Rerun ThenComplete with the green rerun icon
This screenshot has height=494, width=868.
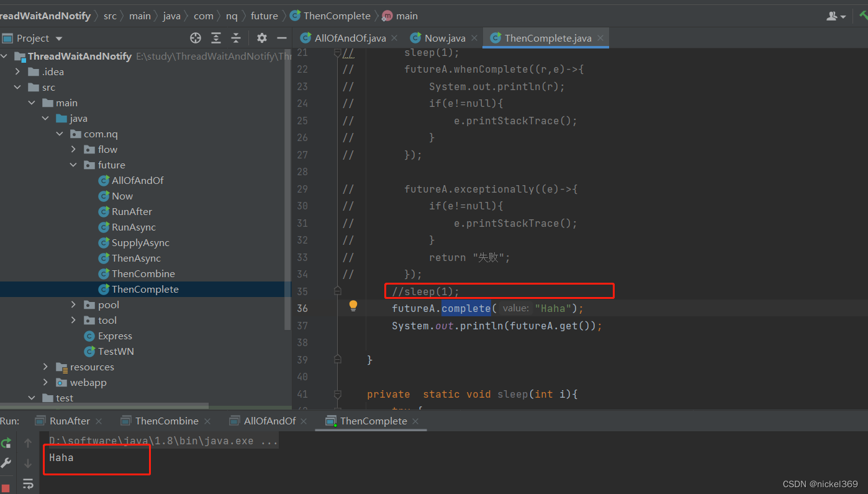(x=6, y=443)
